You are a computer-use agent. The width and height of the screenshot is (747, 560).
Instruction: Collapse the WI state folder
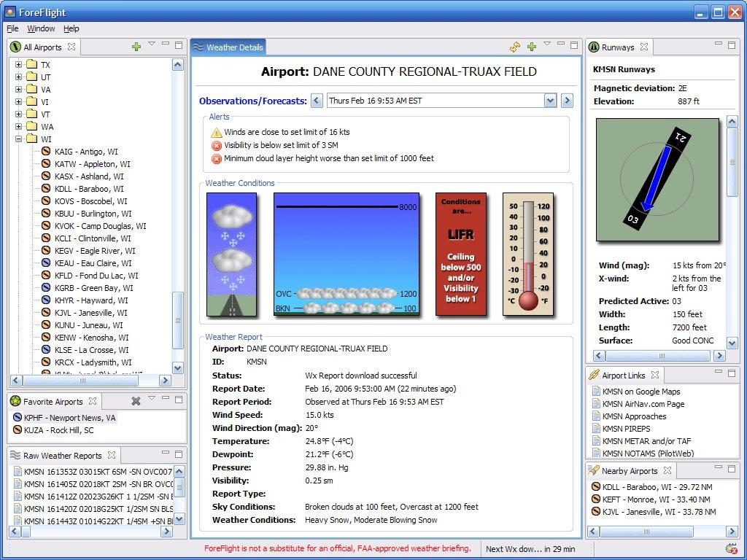coord(18,139)
